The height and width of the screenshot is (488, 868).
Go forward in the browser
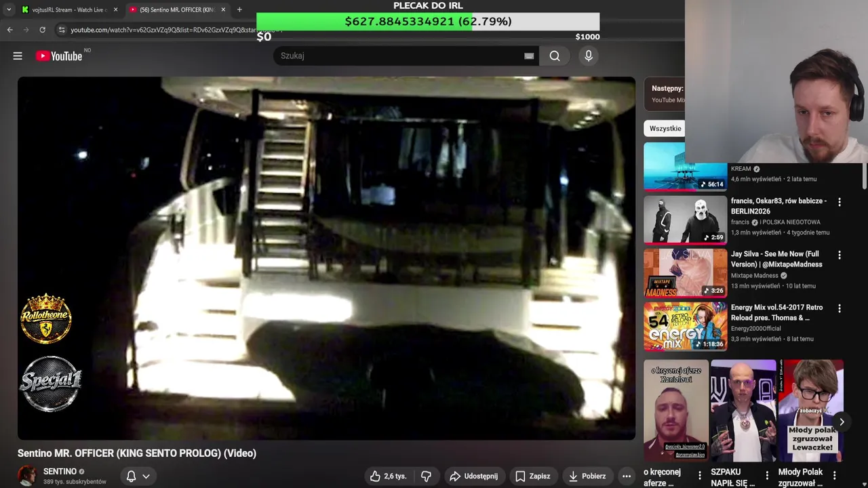[x=26, y=30]
